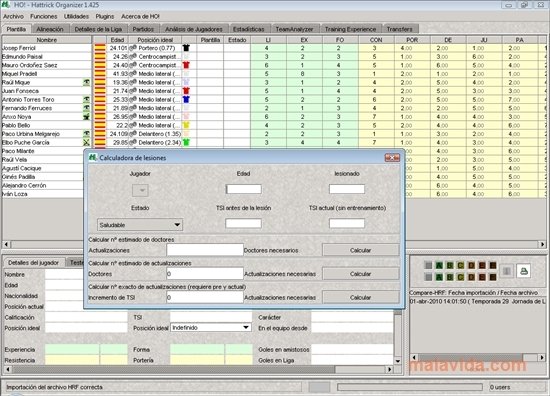Open the Plugins menu
The image size is (550, 396).
click(105, 16)
